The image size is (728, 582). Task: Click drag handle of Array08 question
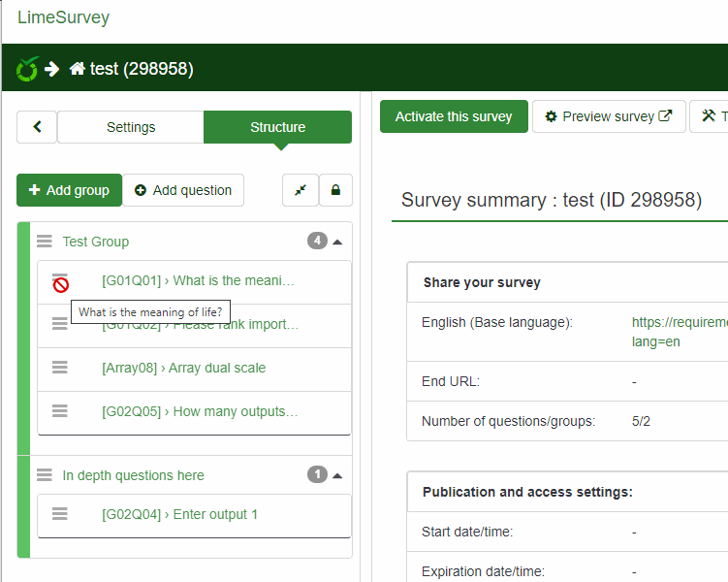[x=60, y=368]
